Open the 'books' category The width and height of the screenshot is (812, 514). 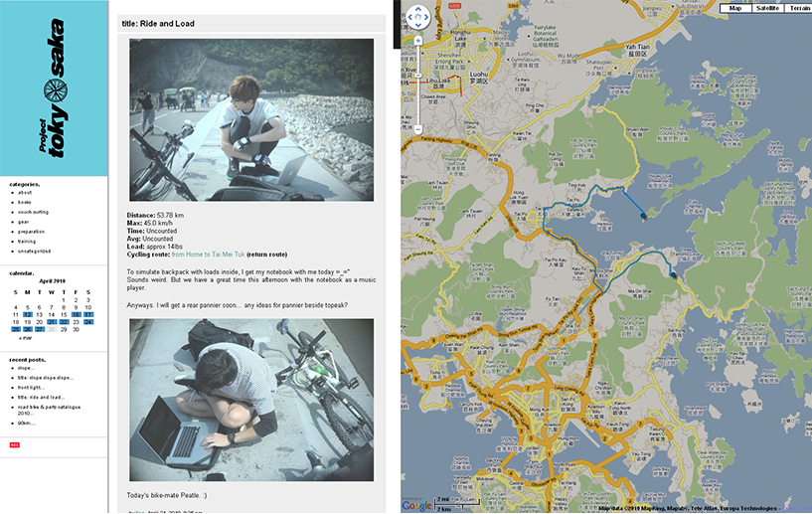[x=24, y=202]
